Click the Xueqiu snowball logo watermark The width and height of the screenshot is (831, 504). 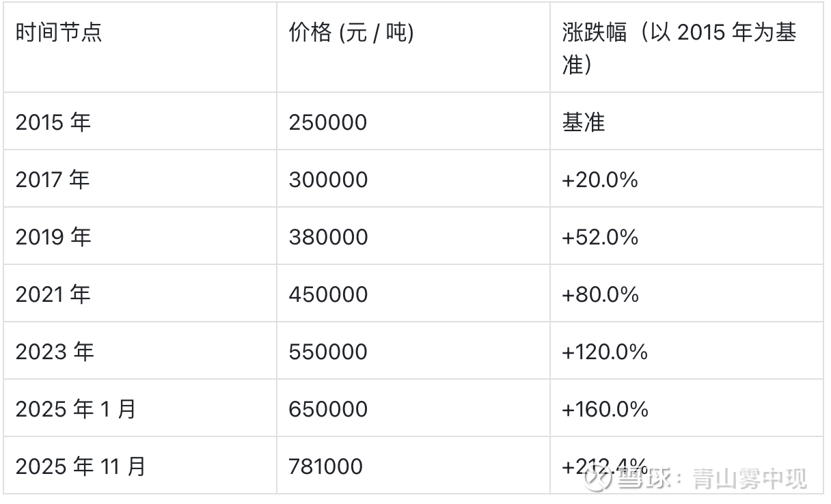pos(599,477)
